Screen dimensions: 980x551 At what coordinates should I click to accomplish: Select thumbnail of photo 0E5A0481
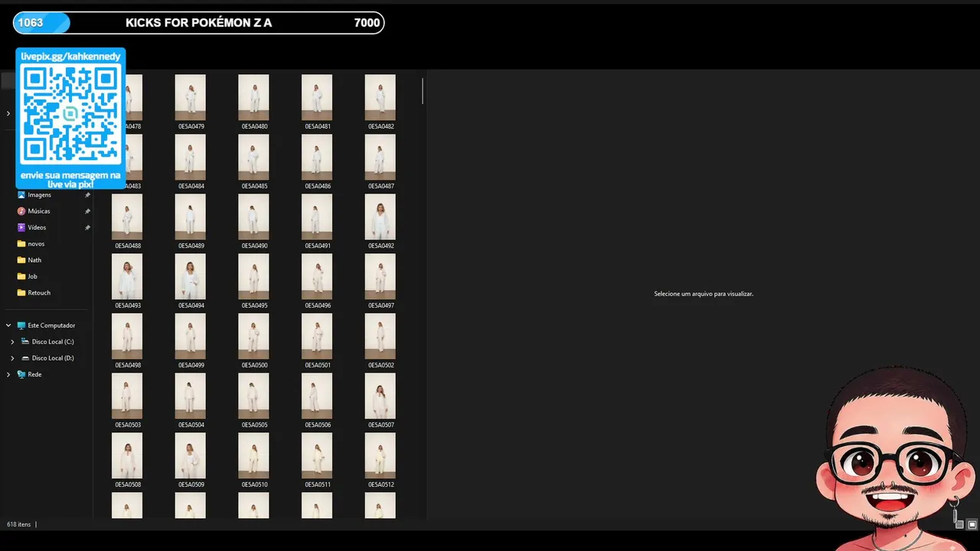click(317, 97)
